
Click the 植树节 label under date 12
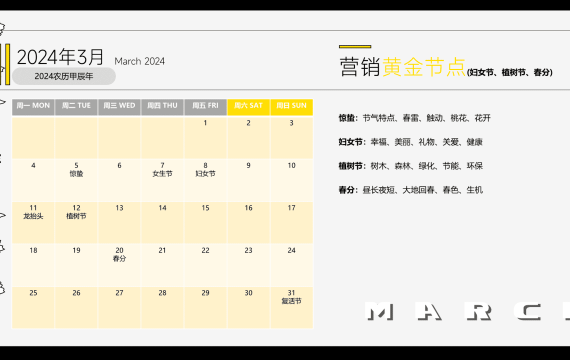tap(76, 216)
